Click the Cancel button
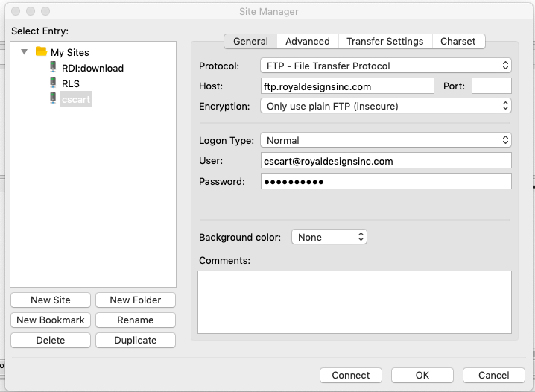 [x=494, y=376]
